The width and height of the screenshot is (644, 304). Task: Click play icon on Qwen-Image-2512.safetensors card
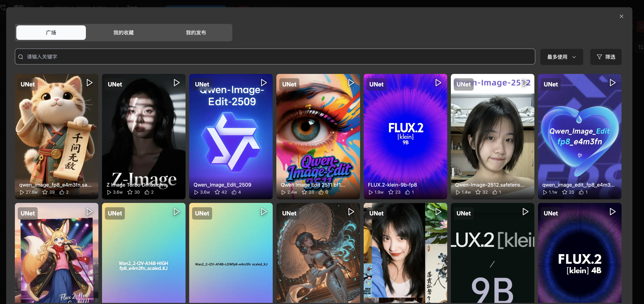pos(525,83)
